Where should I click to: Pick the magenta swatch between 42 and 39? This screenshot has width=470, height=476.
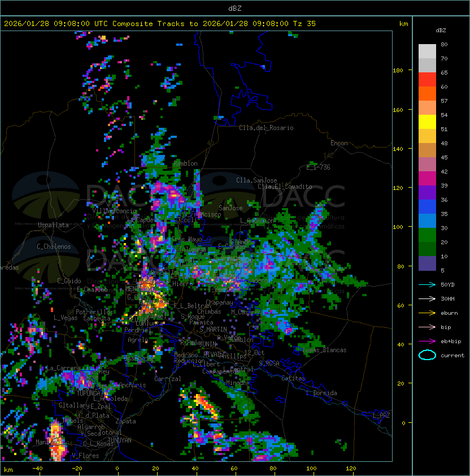[x=427, y=179]
